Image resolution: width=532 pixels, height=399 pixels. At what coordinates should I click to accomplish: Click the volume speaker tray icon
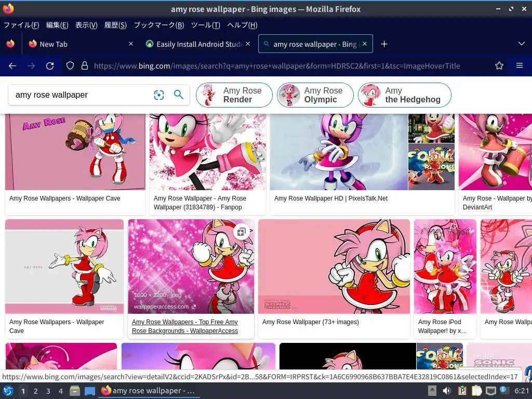pyautogui.click(x=447, y=391)
